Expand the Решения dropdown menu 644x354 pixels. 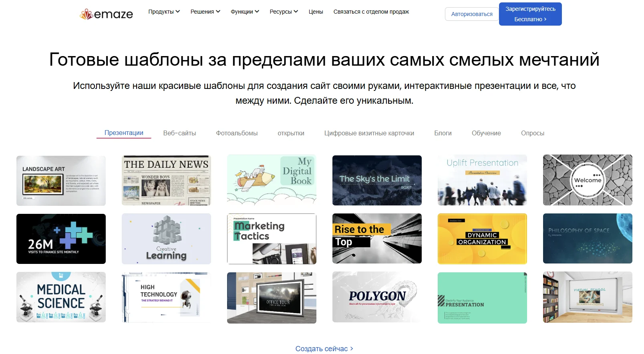[205, 12]
